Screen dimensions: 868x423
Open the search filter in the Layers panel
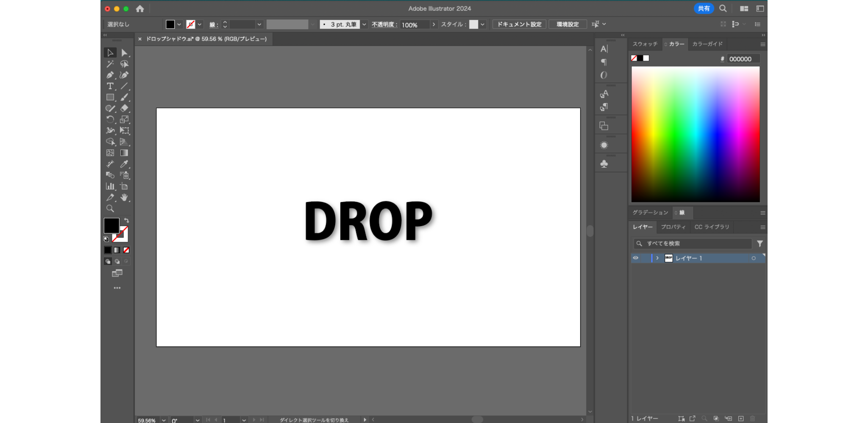(x=760, y=244)
